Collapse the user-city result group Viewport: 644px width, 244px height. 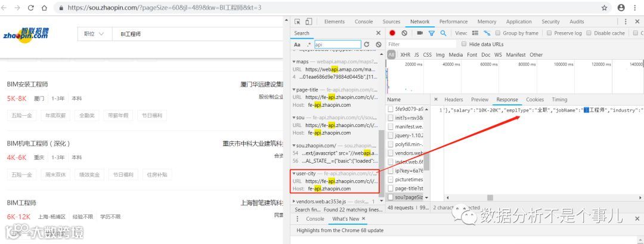click(293, 174)
